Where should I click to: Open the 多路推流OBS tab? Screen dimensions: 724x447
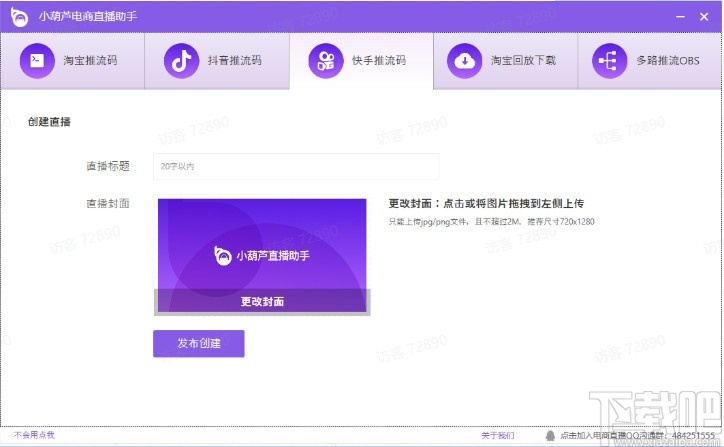pos(650,61)
